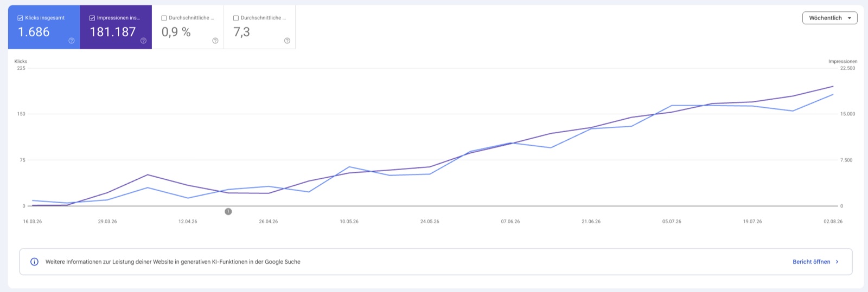Enable the checkbox in the 0,9 % card
This screenshot has width=868, height=292.
tap(164, 18)
